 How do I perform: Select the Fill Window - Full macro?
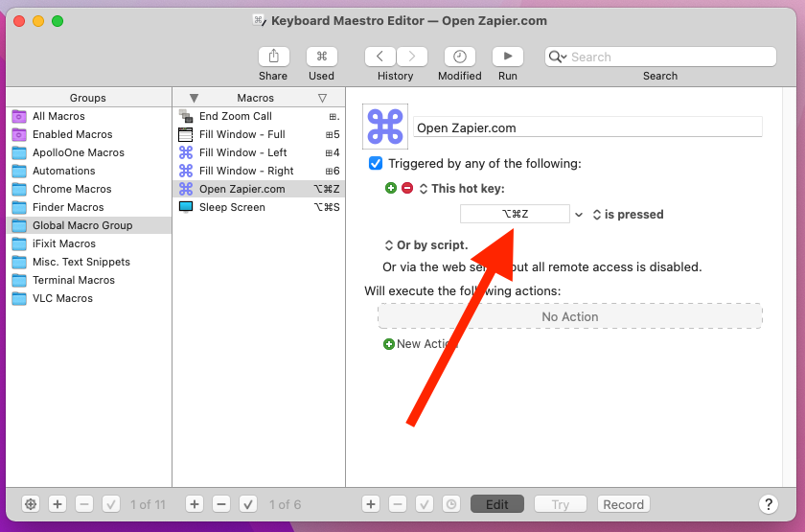point(259,134)
